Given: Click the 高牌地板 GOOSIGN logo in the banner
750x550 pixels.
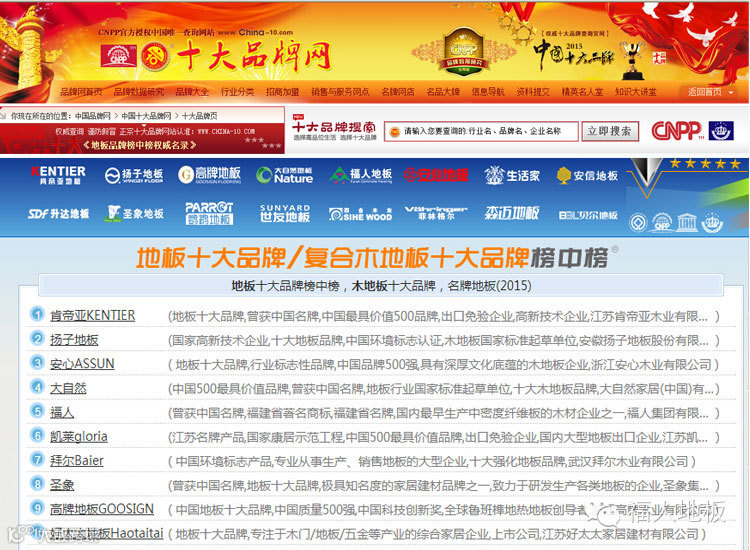Looking at the screenshot, I should 210,175.
